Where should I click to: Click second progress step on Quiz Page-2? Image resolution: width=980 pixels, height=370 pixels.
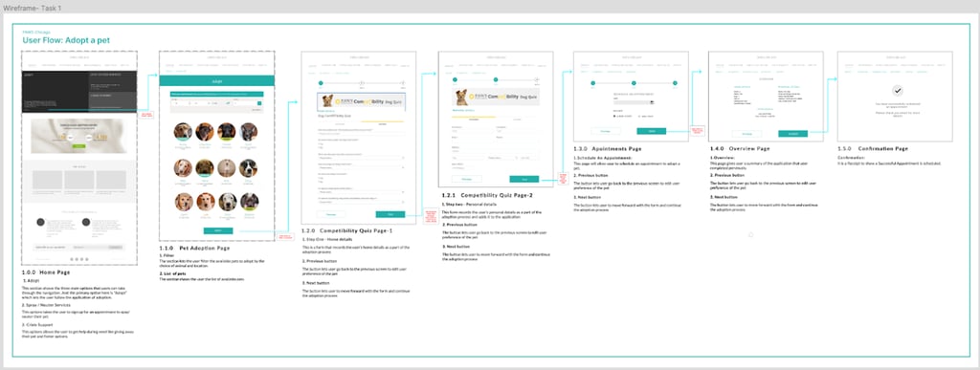[496, 80]
